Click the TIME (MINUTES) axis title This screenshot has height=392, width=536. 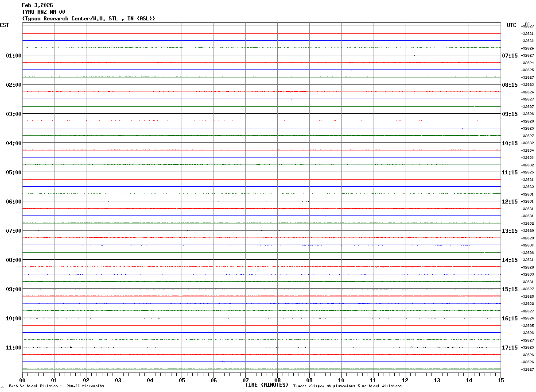267,385
